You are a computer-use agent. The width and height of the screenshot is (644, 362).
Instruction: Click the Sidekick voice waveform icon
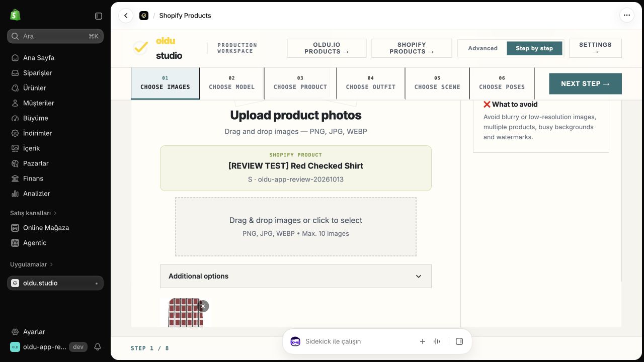[x=437, y=341]
